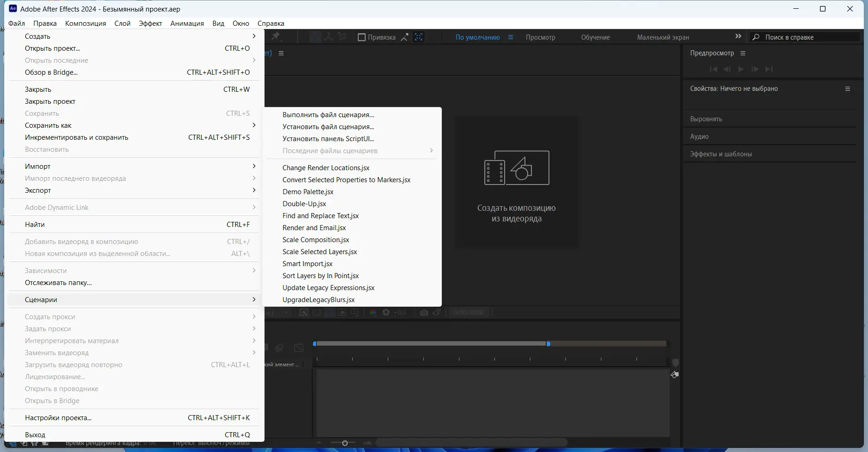Image resolution: width=868 pixels, height=452 pixels.
Task: Select Выход to quit the application
Action: (134, 435)
